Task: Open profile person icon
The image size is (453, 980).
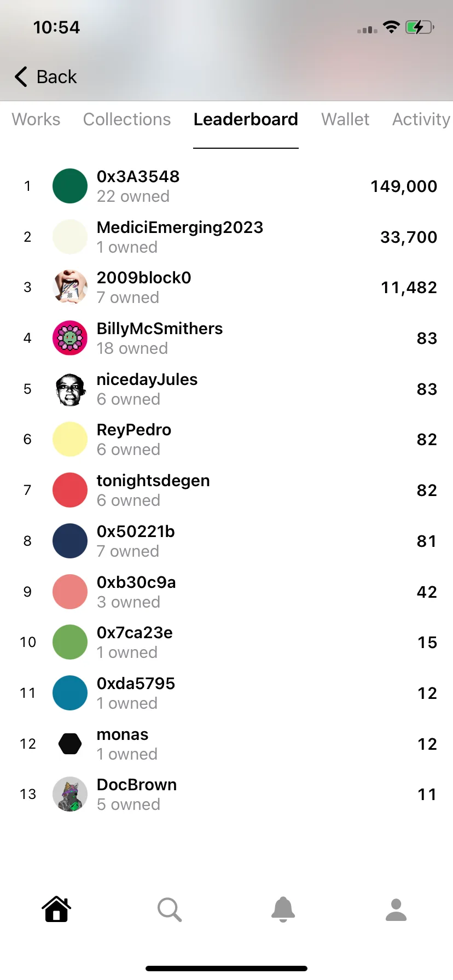Action: coord(396,910)
